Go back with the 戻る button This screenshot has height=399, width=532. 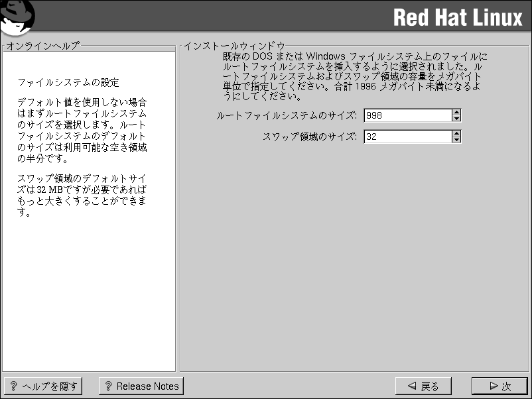point(423,386)
